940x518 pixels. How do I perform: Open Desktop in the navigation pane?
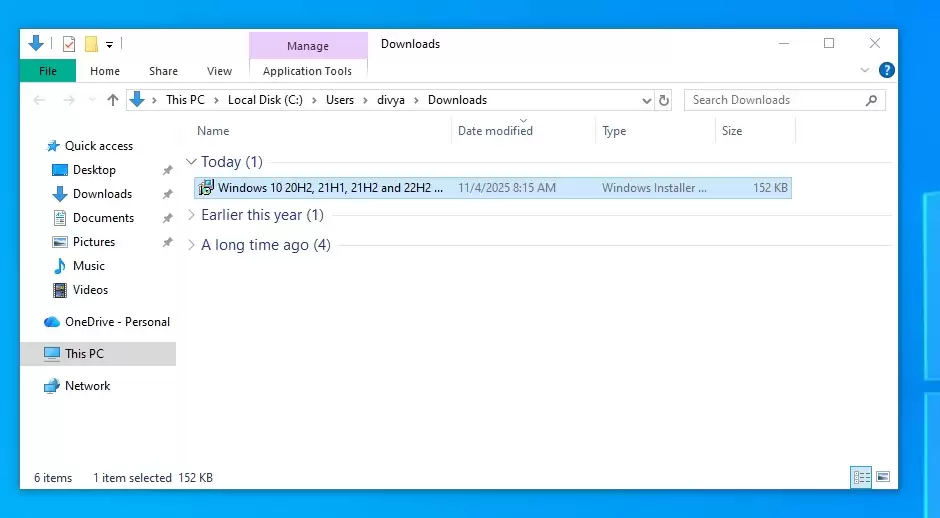coord(94,170)
